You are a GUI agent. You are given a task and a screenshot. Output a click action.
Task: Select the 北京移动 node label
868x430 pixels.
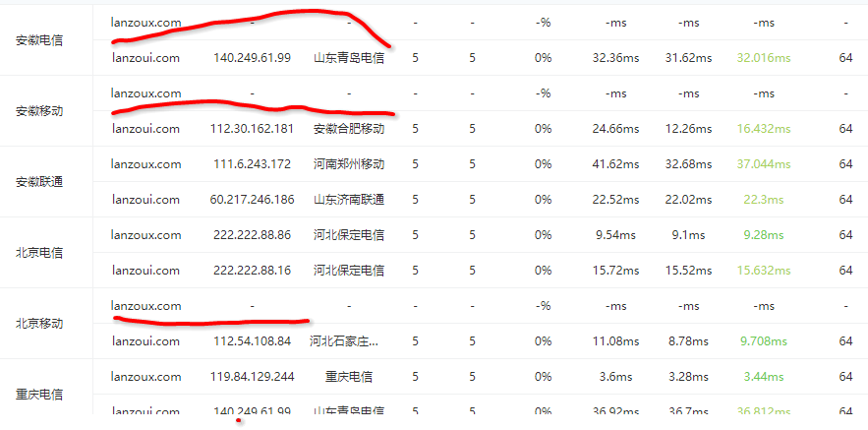[39, 324]
